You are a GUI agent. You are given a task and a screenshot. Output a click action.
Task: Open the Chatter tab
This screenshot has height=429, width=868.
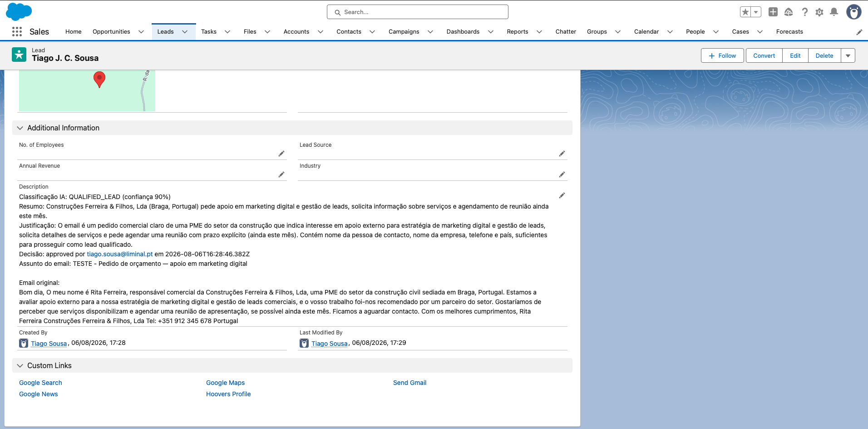click(566, 32)
